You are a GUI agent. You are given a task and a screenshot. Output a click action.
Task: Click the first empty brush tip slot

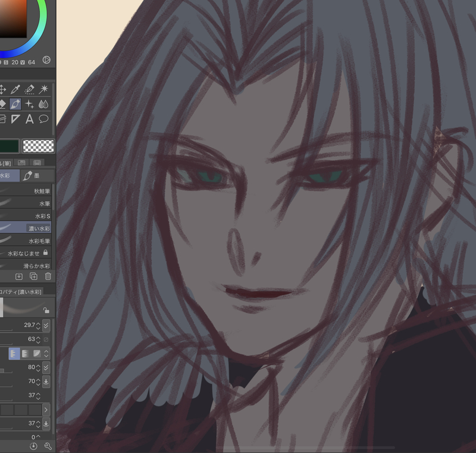pos(7,410)
